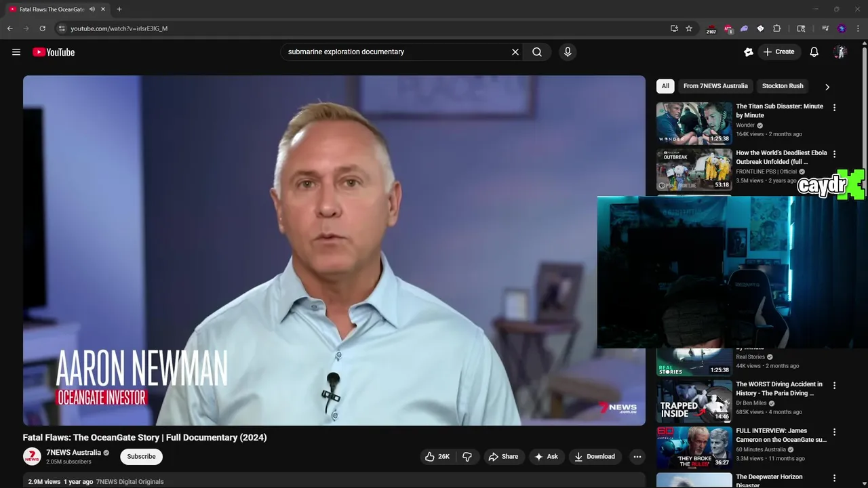Viewport: 868px width, 488px height.
Task: Clear the search box text
Action: tap(515, 52)
